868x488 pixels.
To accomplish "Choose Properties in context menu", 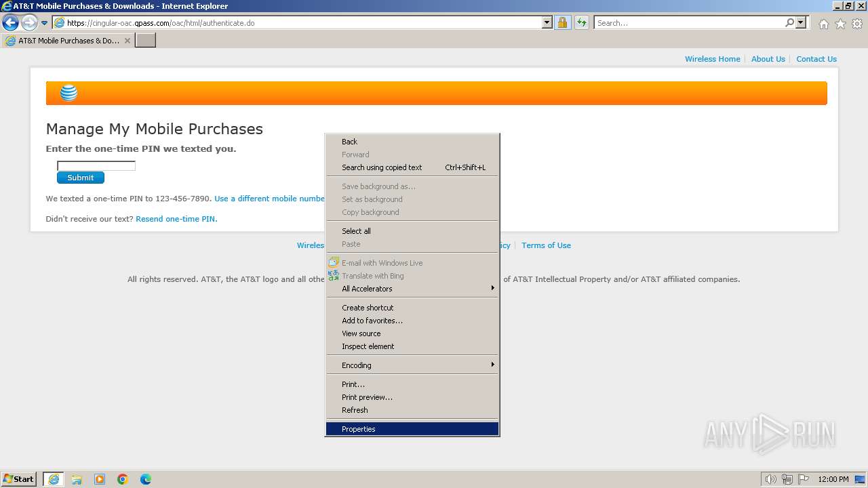I will (412, 429).
